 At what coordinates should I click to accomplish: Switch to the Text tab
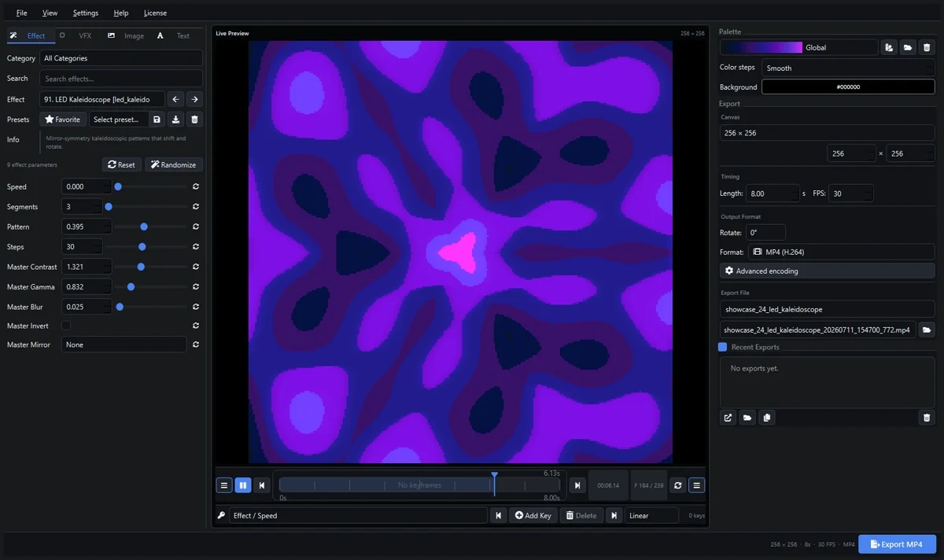click(175, 35)
